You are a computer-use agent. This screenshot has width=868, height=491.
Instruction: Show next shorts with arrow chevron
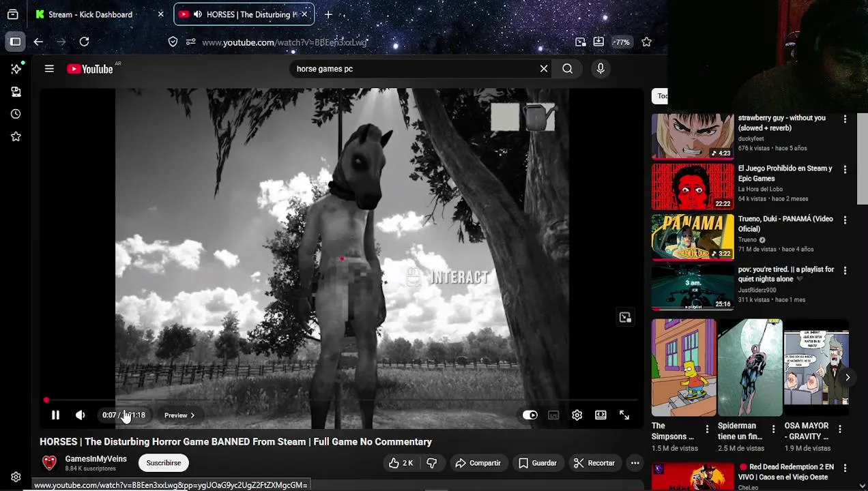pos(847,377)
